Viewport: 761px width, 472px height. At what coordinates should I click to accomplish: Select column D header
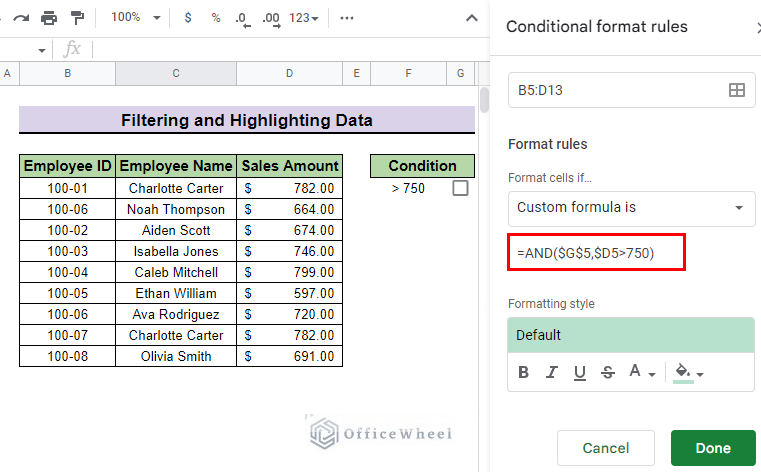click(289, 73)
